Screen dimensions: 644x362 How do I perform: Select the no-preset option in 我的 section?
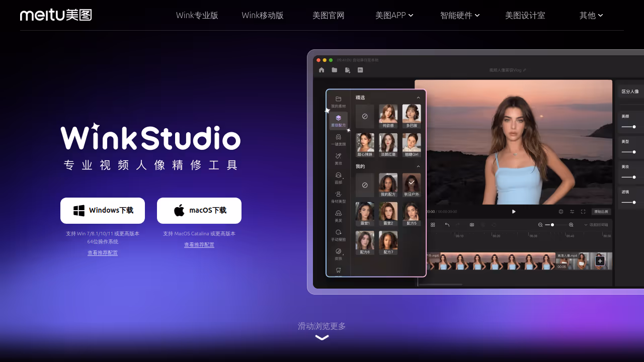(x=365, y=185)
